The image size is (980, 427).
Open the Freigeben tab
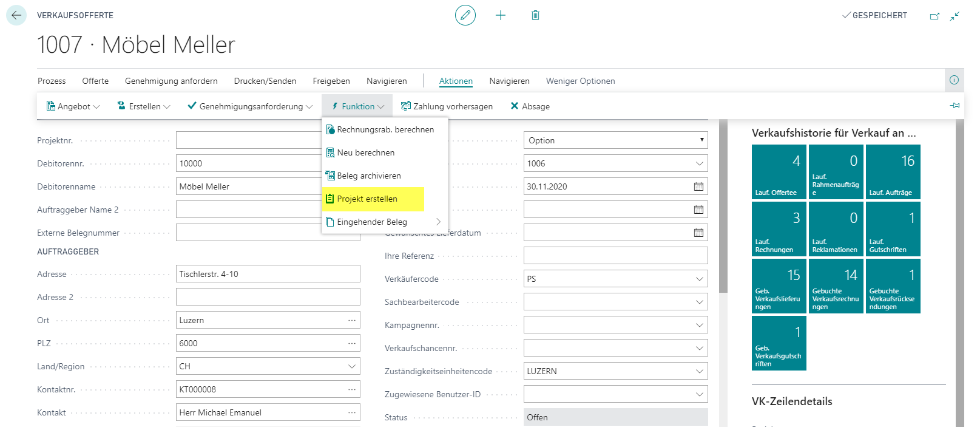tap(331, 81)
